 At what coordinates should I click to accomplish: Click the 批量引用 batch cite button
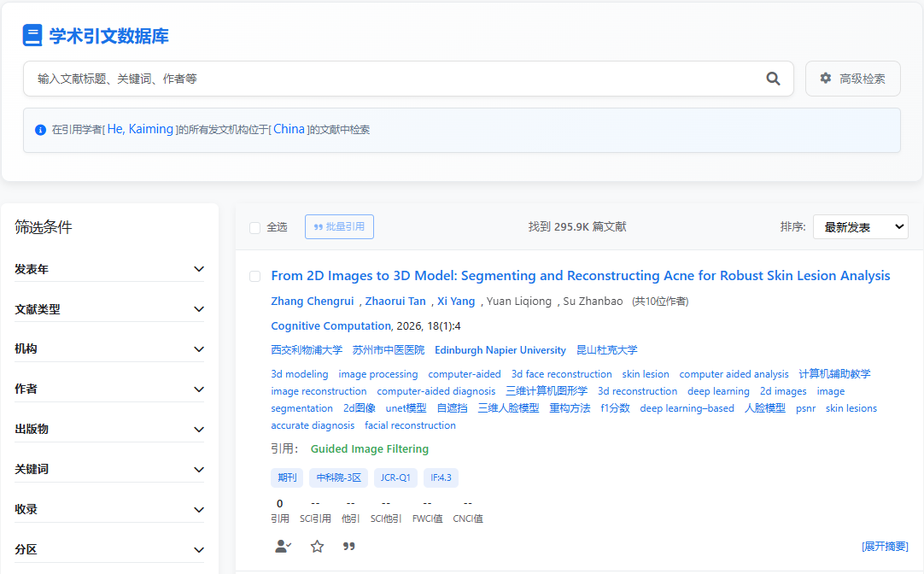[339, 226]
